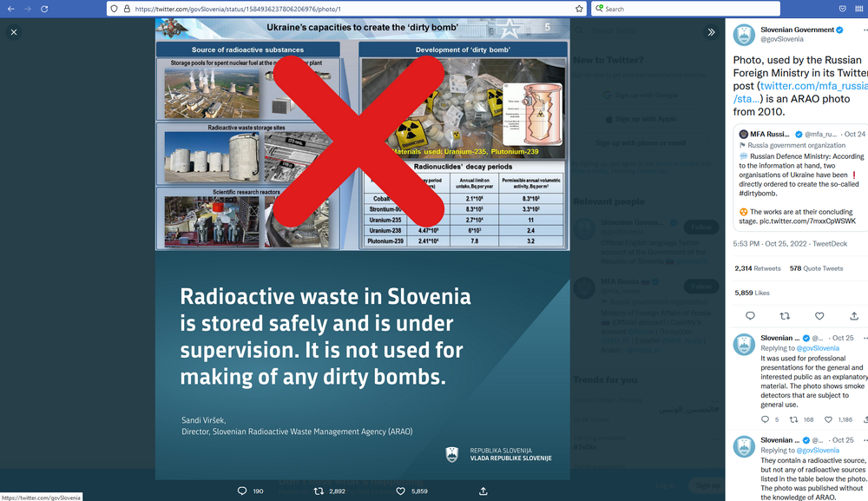868x501 pixels.
Task: Click the Slovenian Government avatar in tweet header
Action: 744,35
